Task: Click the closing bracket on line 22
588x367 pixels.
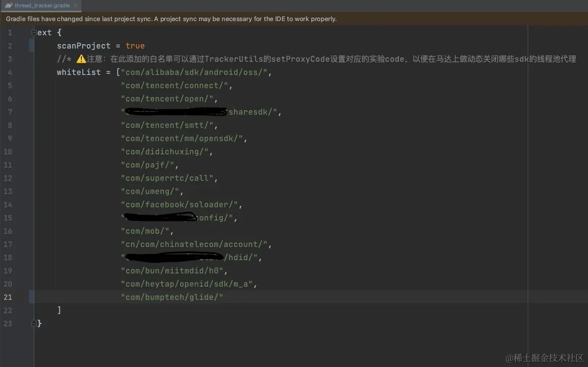Action: (x=59, y=310)
